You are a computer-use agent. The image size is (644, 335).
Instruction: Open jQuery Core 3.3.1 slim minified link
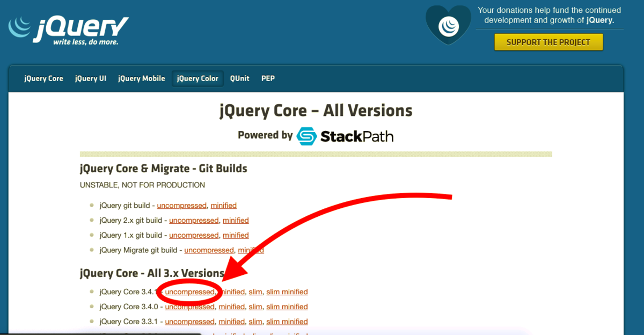pyautogui.click(x=287, y=322)
